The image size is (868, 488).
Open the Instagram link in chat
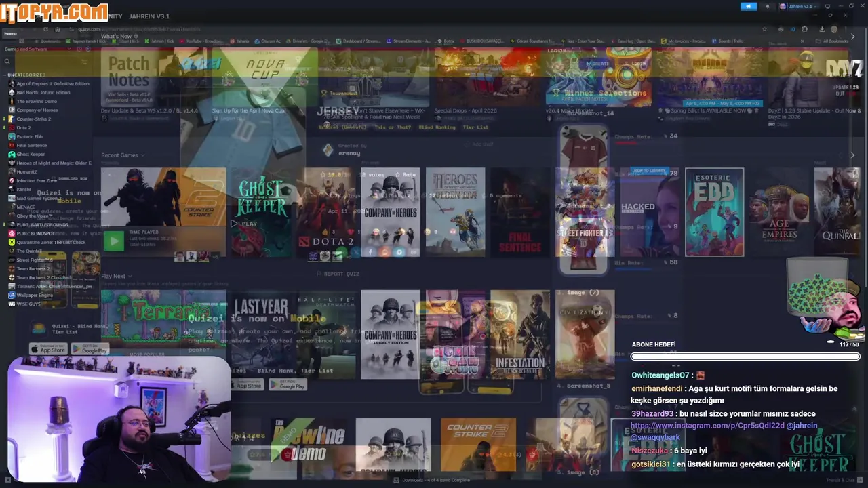pos(707,426)
